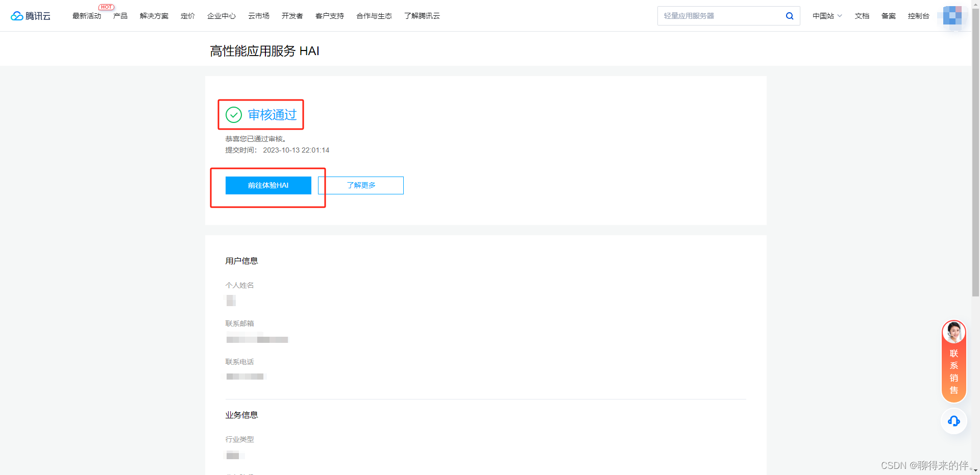This screenshot has width=980, height=475.
Task: Open the 了解腾讯云 menu
Action: (422, 16)
